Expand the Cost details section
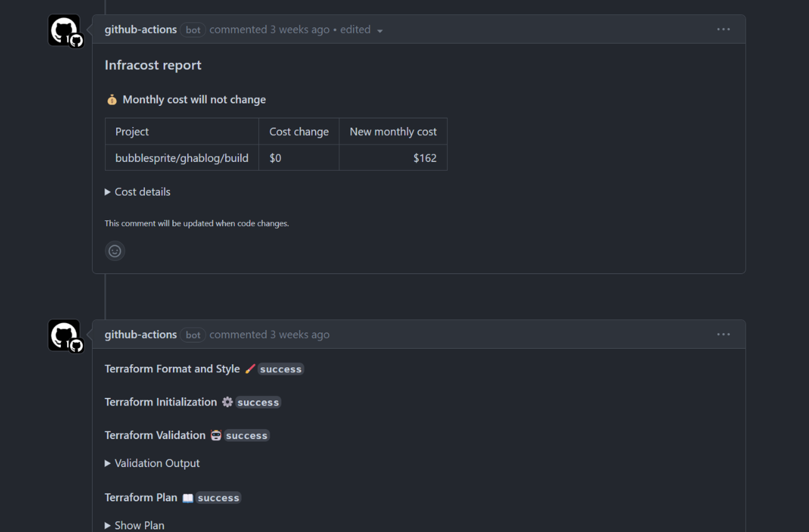Viewport: 809px width, 532px height. click(x=142, y=192)
